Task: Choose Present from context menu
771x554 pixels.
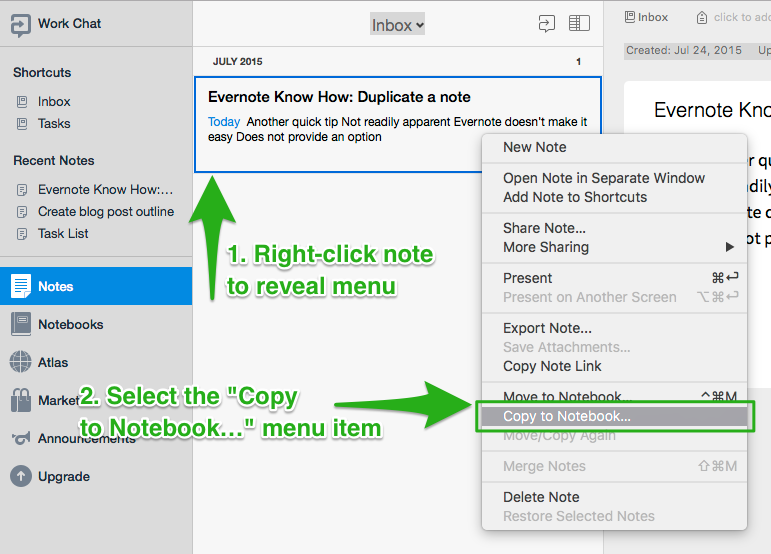Action: 614,278
